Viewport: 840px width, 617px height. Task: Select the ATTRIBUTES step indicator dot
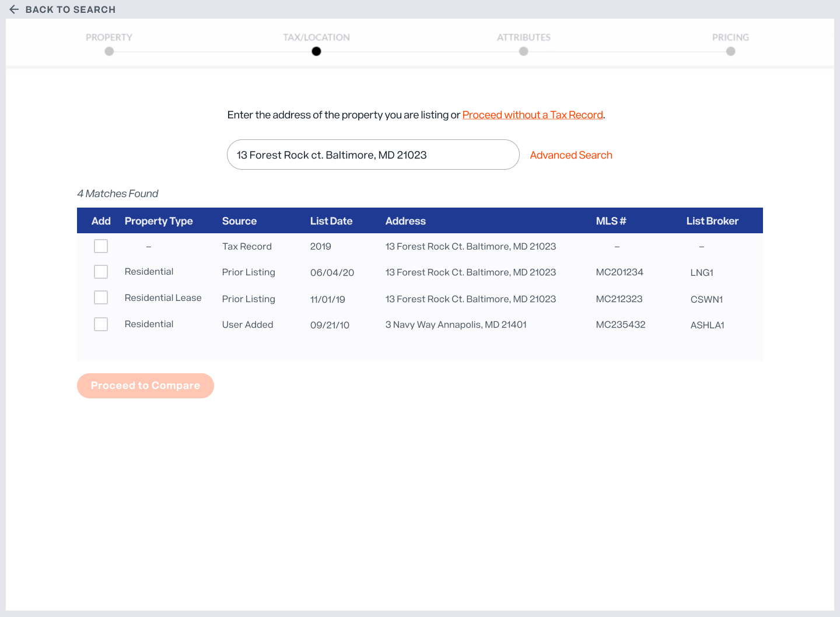pyautogui.click(x=523, y=51)
